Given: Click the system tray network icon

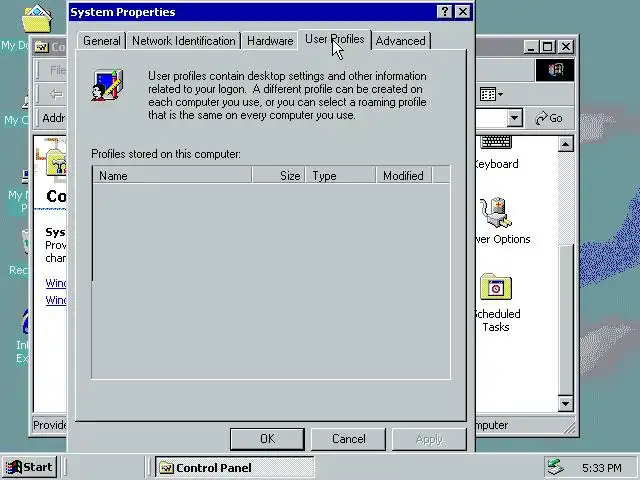Looking at the screenshot, I should pyautogui.click(x=556, y=467).
